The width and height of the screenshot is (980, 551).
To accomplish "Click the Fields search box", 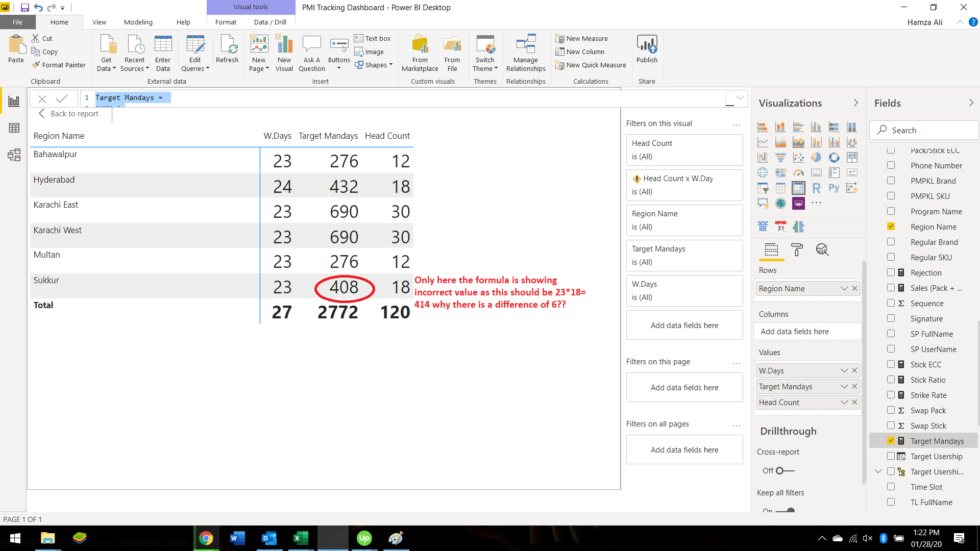I will pyautogui.click(x=924, y=130).
